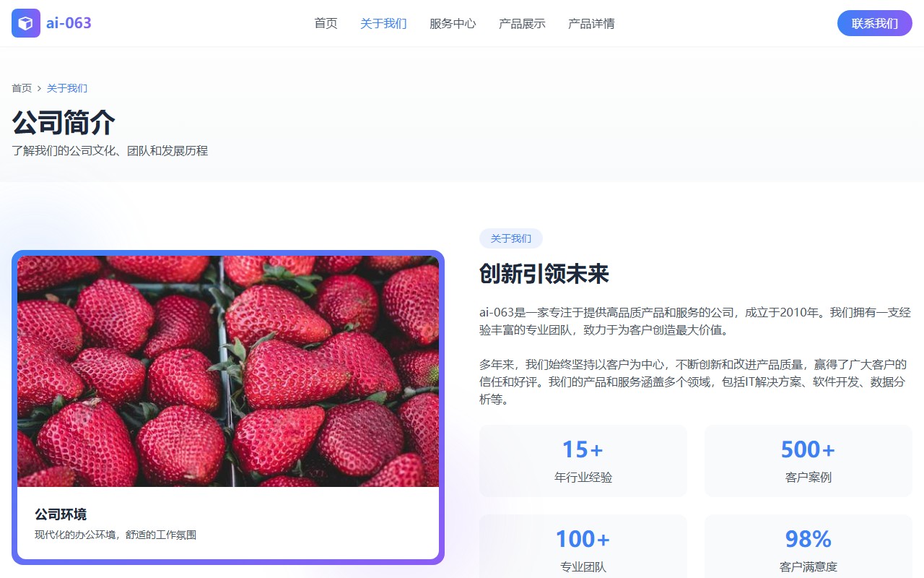The width and height of the screenshot is (924, 578).
Task: Open the 产品展示 navigation item
Action: (522, 23)
